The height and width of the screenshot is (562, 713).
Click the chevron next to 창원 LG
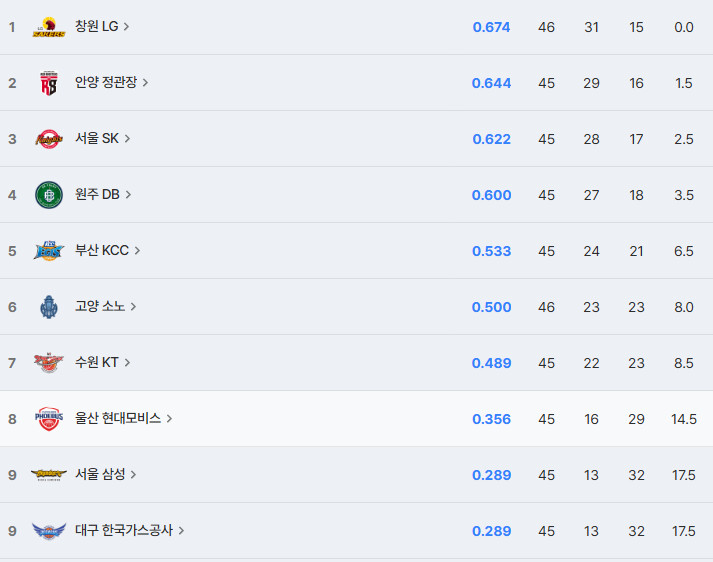(126, 27)
